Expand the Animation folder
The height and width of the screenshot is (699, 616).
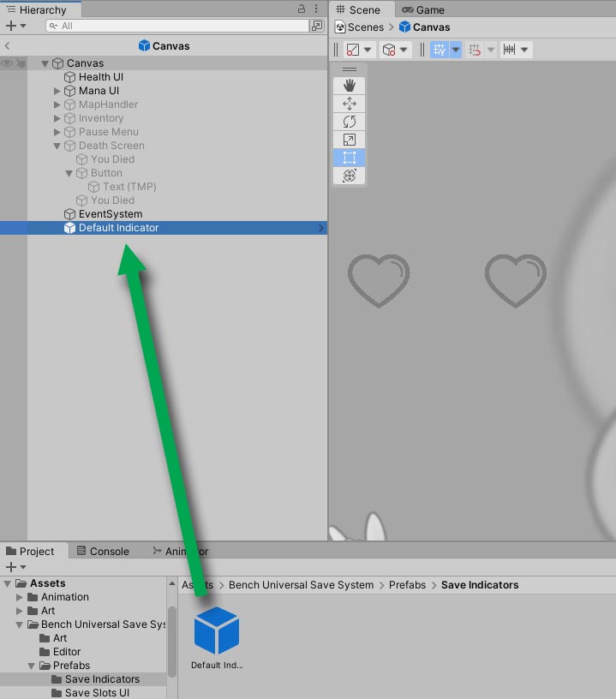[19, 597]
